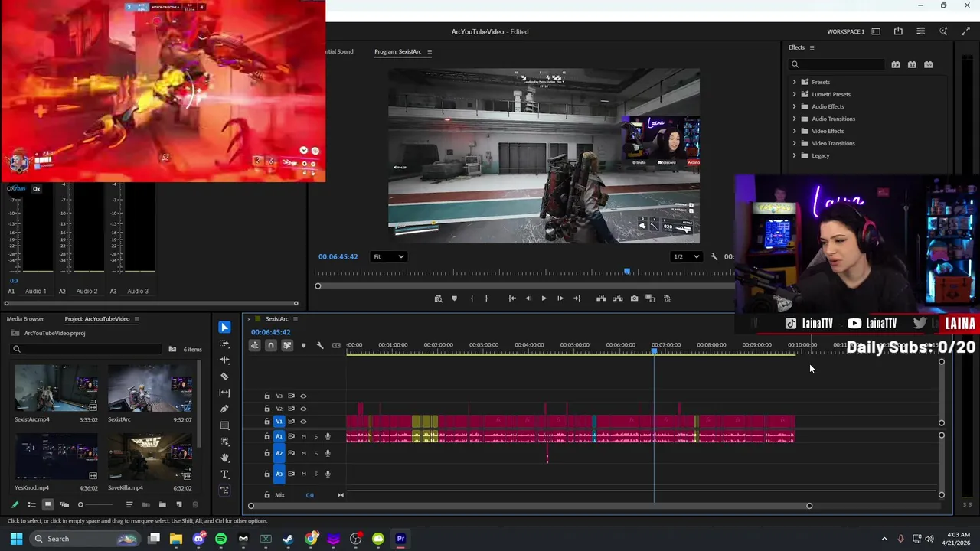Toggle track lock for V1
Image resolution: width=980 pixels, height=551 pixels.
267,422
